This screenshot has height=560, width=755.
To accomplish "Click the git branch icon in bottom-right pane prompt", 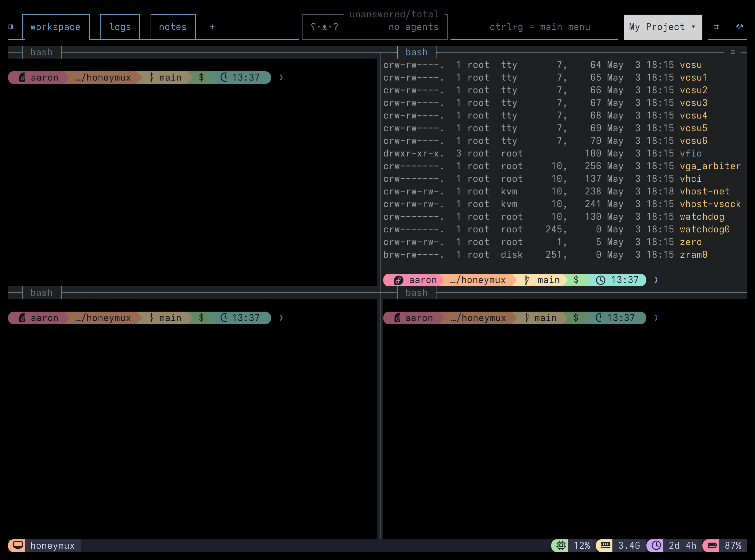I will [x=527, y=318].
